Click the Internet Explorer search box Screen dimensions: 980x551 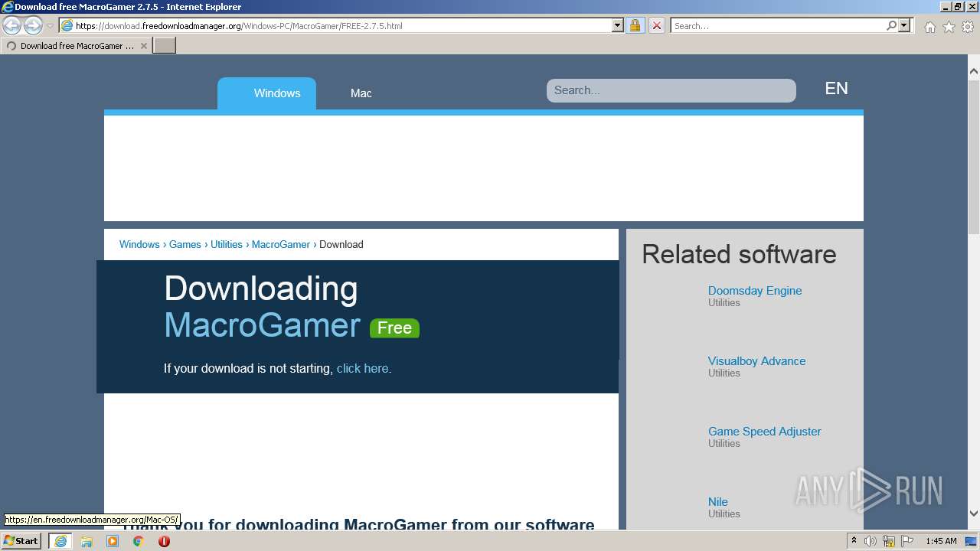click(x=777, y=25)
